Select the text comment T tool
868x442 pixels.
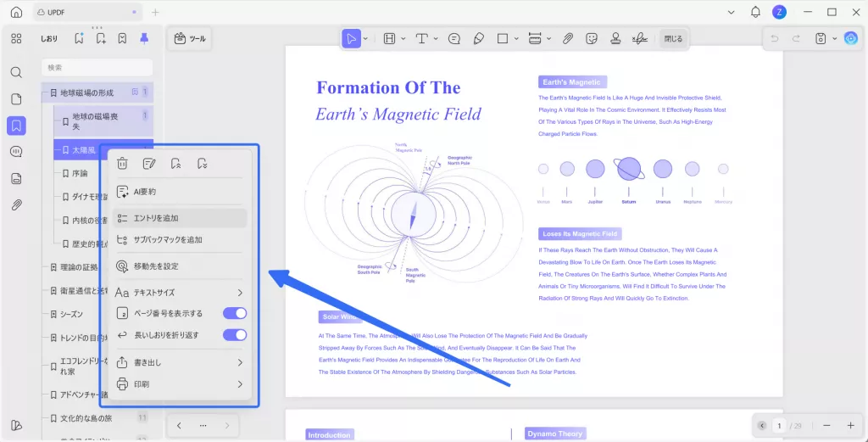pos(422,39)
